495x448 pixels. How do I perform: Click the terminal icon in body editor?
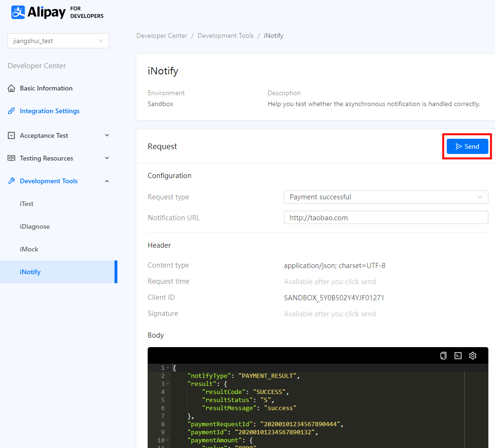(x=458, y=356)
